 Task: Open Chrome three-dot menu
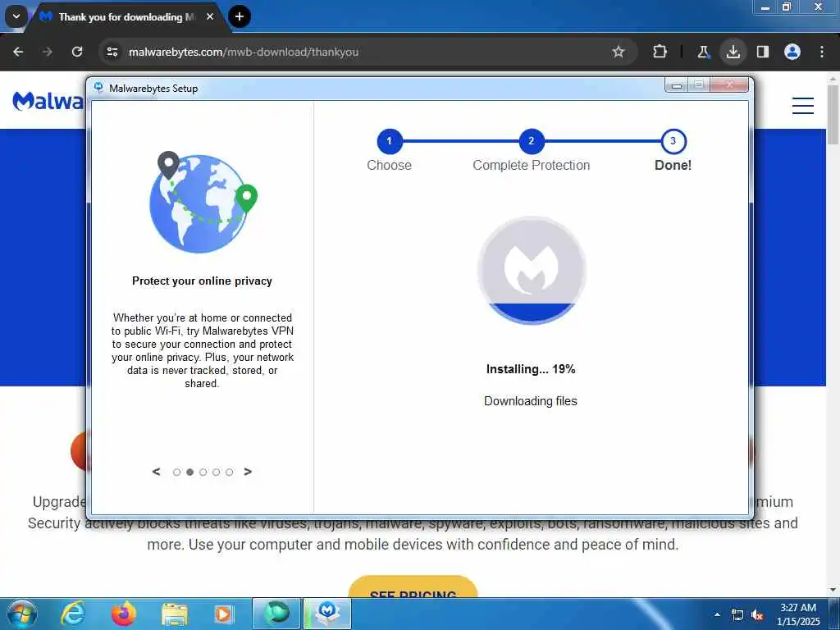(x=822, y=52)
